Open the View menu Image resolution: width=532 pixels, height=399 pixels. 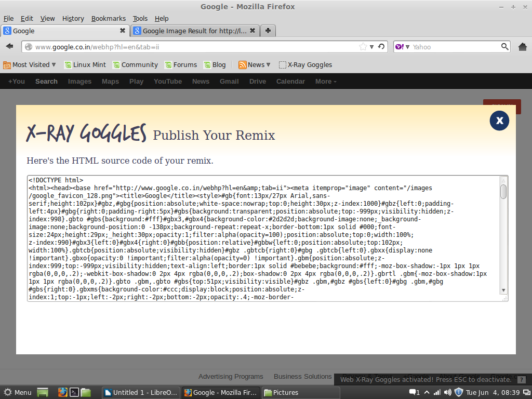tap(47, 18)
